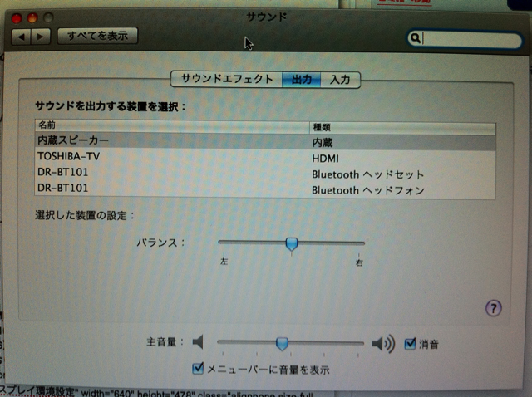
Task: Select the 出力 tab
Action: (x=302, y=80)
